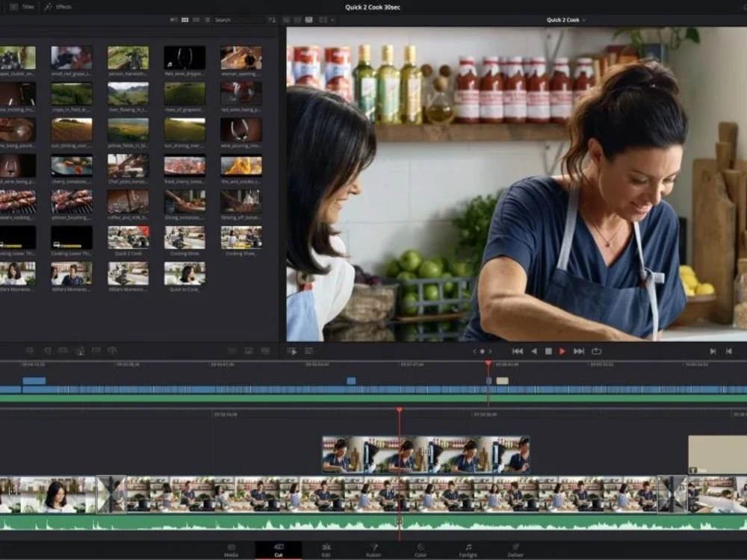
Task: Select the Quick 2 Cook thumbnail in media pool
Action: click(127, 237)
